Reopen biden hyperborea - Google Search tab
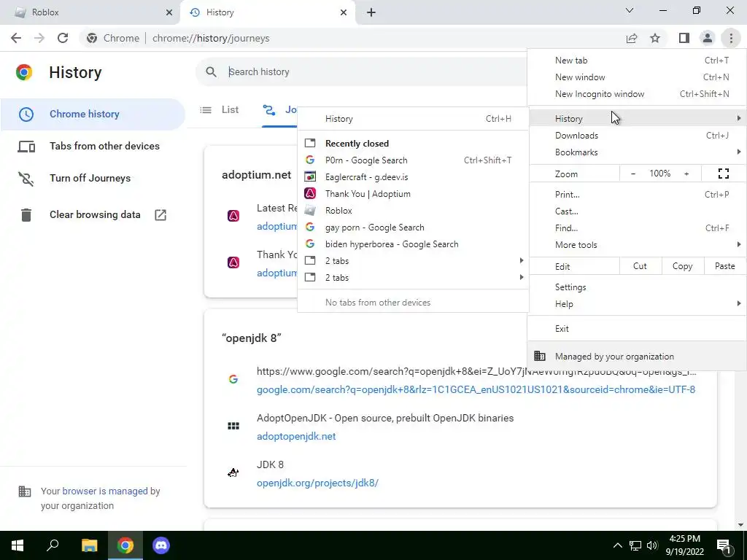The width and height of the screenshot is (747, 560). click(414, 244)
